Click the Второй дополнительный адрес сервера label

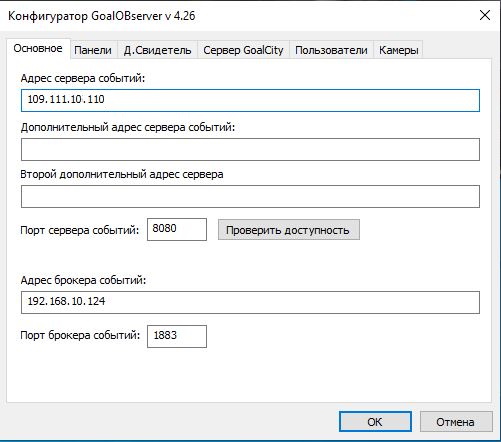tap(122, 174)
